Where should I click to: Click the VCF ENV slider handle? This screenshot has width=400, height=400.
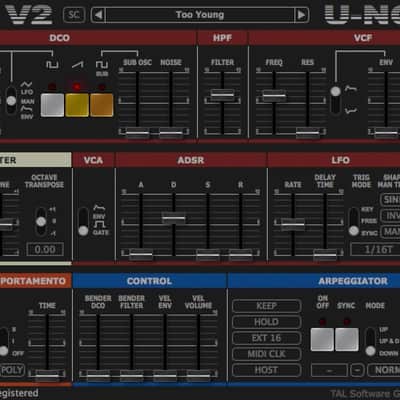coord(386,133)
